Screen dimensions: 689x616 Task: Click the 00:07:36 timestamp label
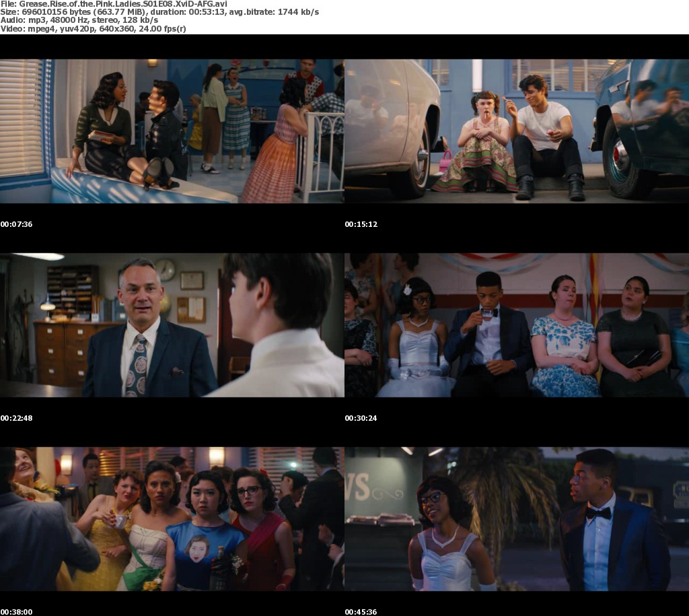click(16, 224)
